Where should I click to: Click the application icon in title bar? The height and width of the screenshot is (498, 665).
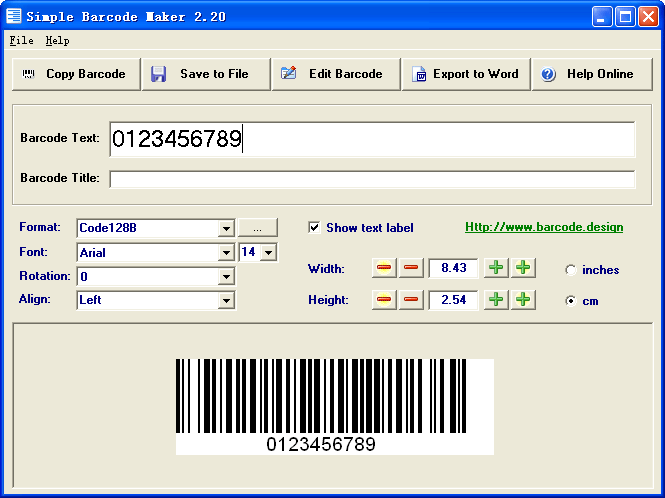(x=14, y=16)
